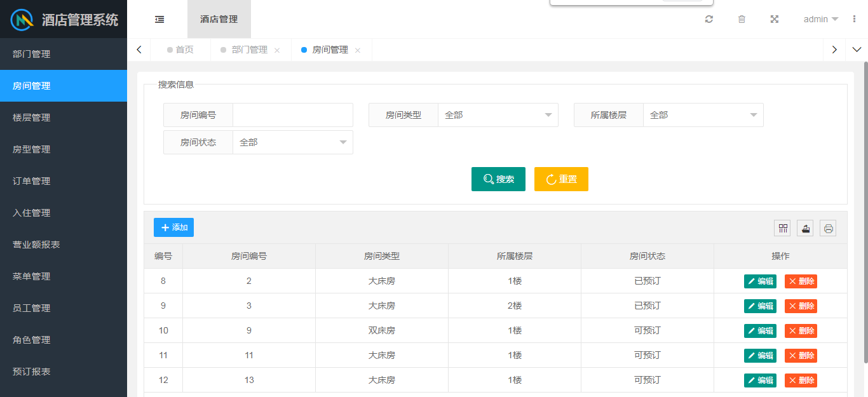The width and height of the screenshot is (868, 397).
Task: Expand the admin user menu
Action: tap(820, 19)
